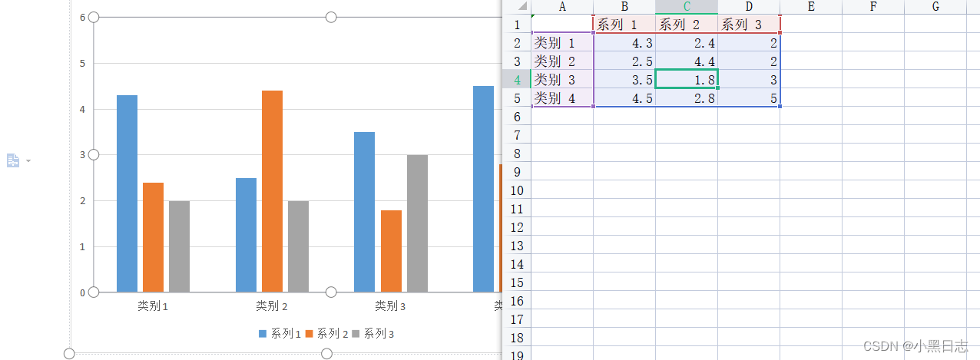Viewport: 980px width, 360px height.
Task: Click cell D5 with value 5
Action: (749, 97)
